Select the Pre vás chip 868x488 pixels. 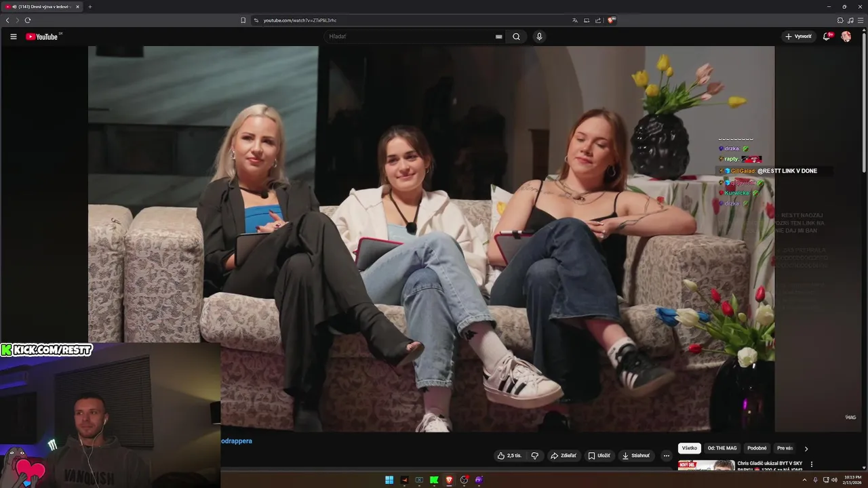point(785,448)
